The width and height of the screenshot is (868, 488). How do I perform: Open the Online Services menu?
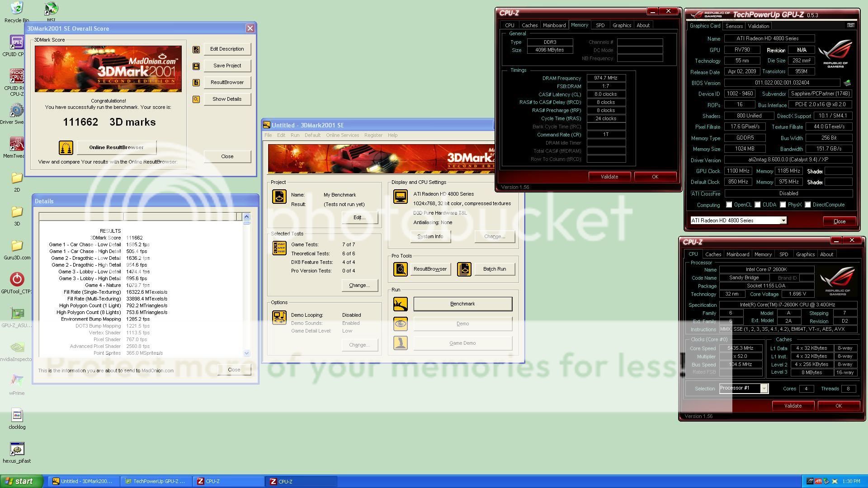coord(342,135)
